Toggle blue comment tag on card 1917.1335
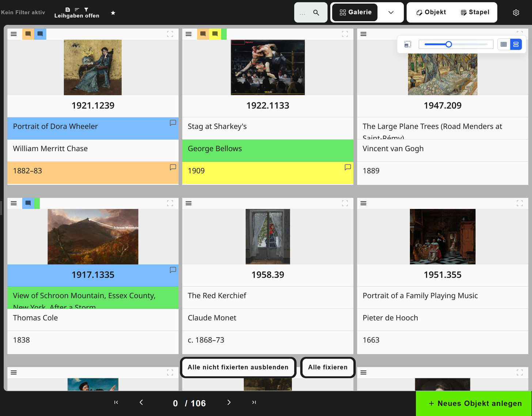This screenshot has height=416, width=532. coord(28,203)
